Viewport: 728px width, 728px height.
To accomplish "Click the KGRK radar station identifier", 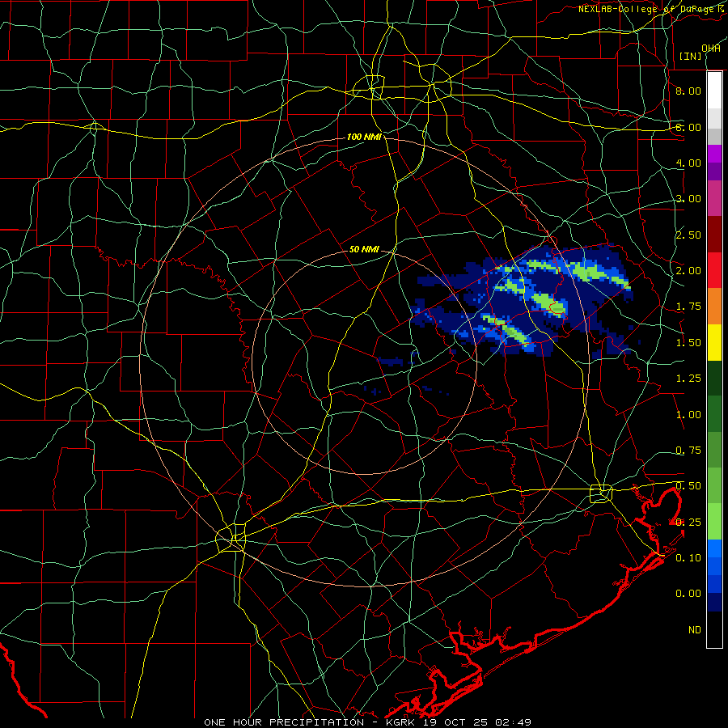I will tap(400, 722).
